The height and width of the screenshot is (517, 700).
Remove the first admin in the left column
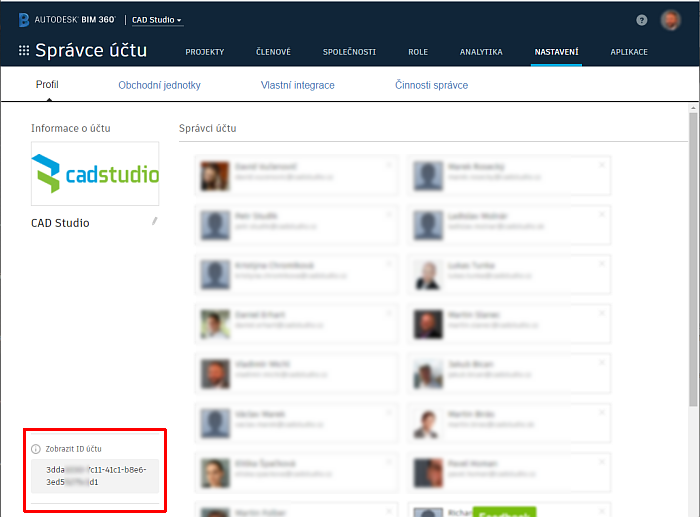coord(389,164)
